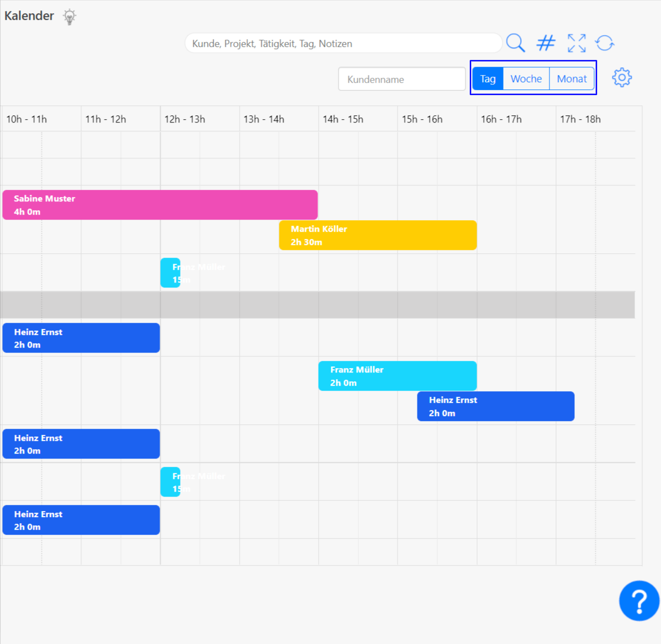Image resolution: width=661 pixels, height=644 pixels.
Task: Refresh the calendar with the reload icon
Action: coord(605,43)
